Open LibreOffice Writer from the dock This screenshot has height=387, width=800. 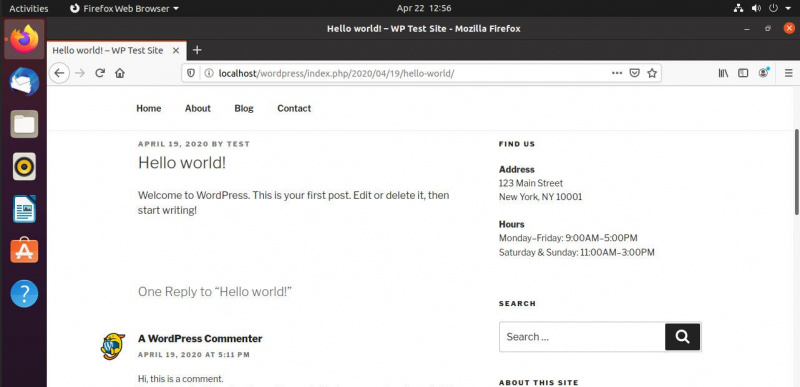[x=24, y=209]
